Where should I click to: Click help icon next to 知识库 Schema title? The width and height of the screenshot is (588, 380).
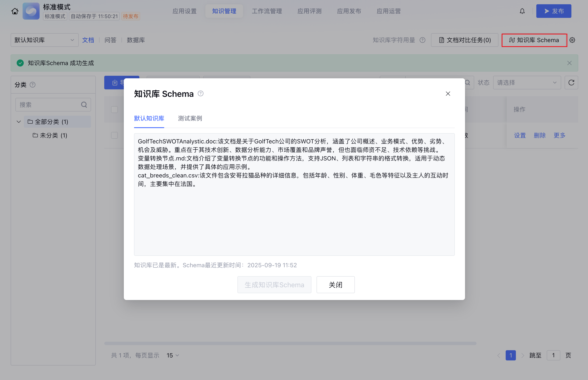tap(201, 94)
